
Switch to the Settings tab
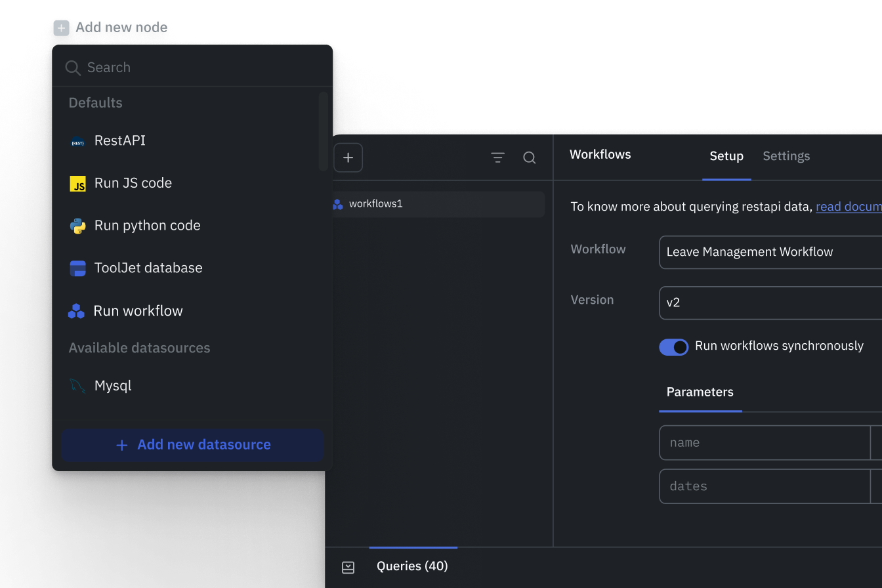786,156
